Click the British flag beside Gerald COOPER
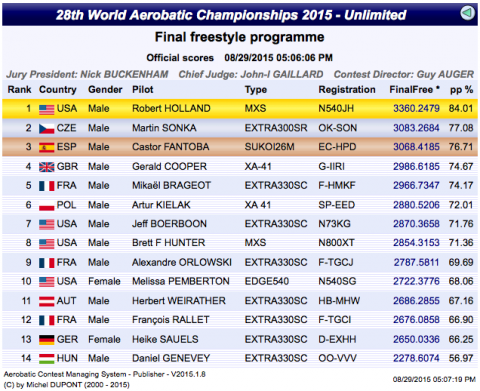The image size is (480, 391). [x=46, y=167]
